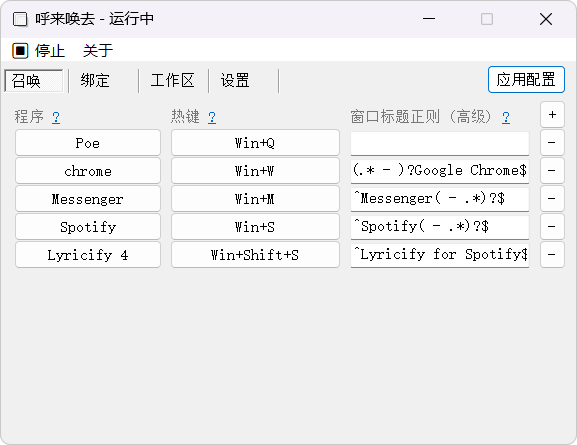The width and height of the screenshot is (577, 445).
Task: Select the Poe program button
Action: [88, 142]
